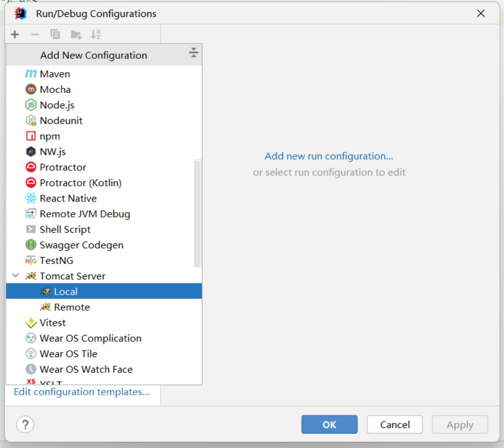Click the plus Add configuration icon
This screenshot has height=448, width=504.
tap(15, 35)
